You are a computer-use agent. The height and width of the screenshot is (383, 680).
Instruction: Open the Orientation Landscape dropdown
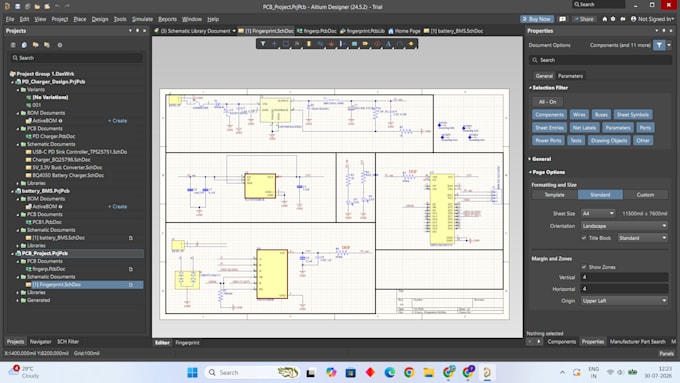(x=624, y=226)
